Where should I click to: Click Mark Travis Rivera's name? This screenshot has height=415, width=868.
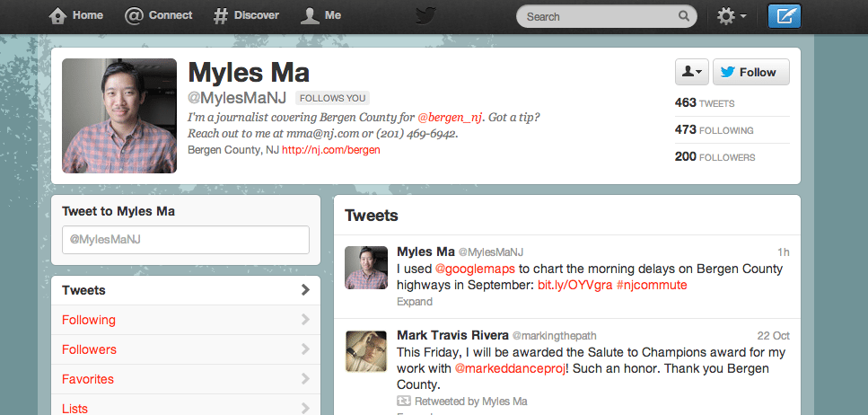coord(452,335)
